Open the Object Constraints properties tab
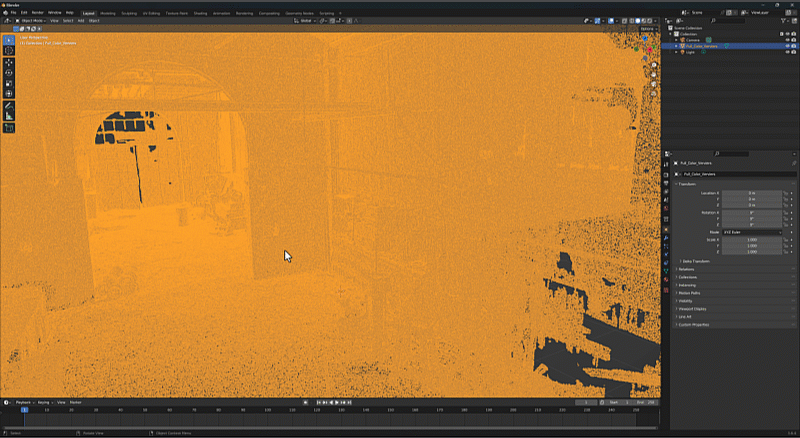The height and width of the screenshot is (438, 800). point(666,262)
